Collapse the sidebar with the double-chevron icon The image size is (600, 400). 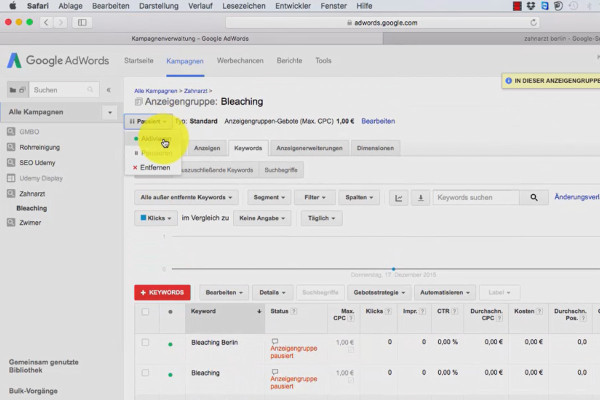109,90
